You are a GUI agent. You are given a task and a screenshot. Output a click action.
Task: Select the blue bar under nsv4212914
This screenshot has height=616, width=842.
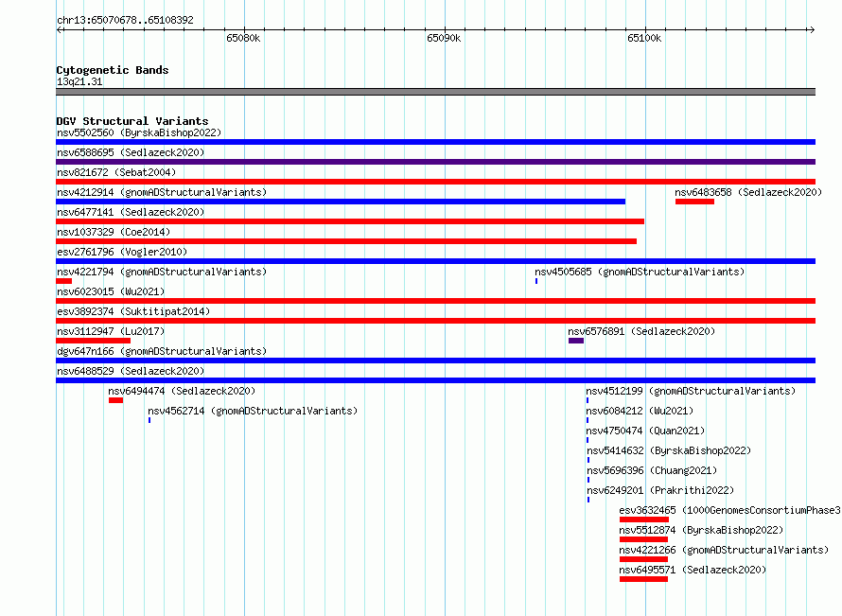click(x=341, y=202)
